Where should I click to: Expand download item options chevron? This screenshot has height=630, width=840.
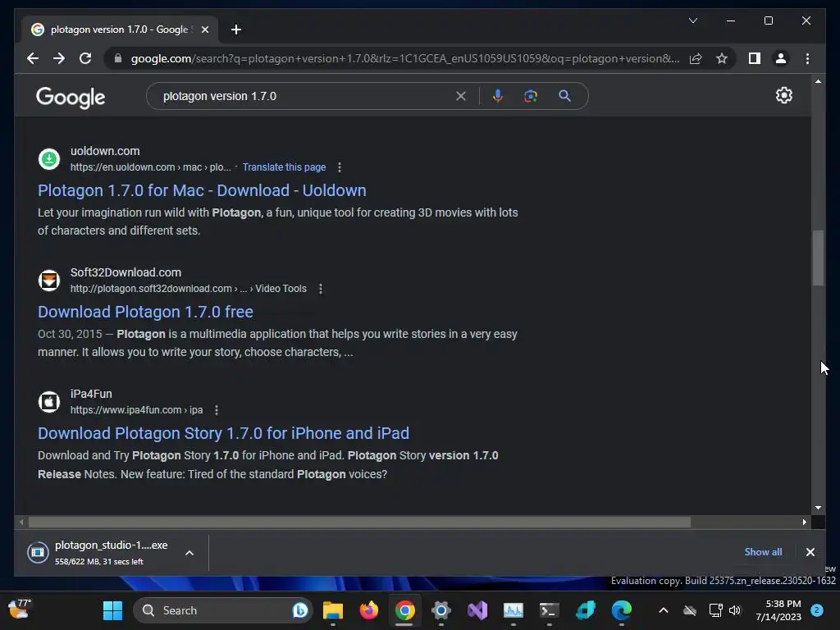[189, 553]
